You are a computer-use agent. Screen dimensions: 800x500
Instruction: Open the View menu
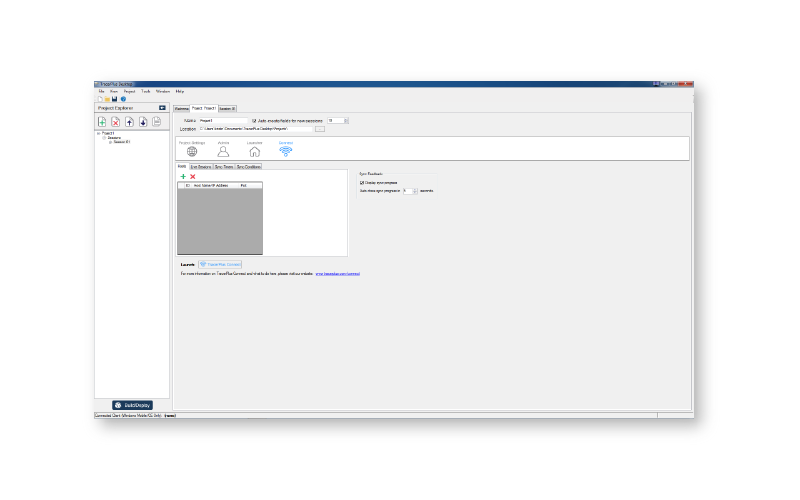[114, 91]
